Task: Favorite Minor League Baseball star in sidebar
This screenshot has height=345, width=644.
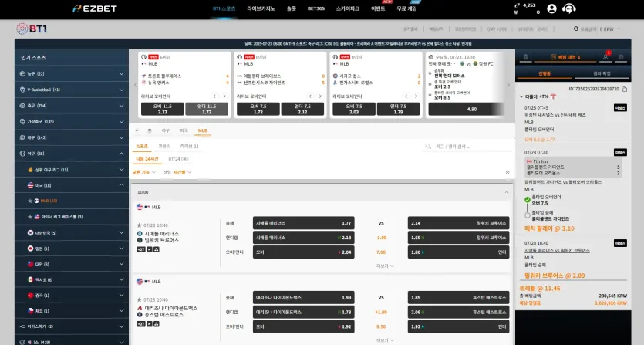Action: [x=30, y=217]
